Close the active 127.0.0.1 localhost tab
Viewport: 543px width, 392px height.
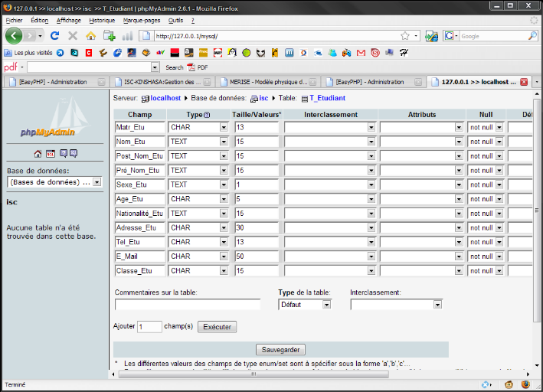[x=524, y=82]
